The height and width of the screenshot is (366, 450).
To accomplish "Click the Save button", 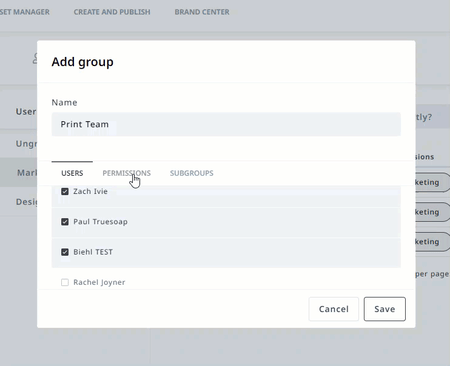I will pyautogui.click(x=385, y=309).
